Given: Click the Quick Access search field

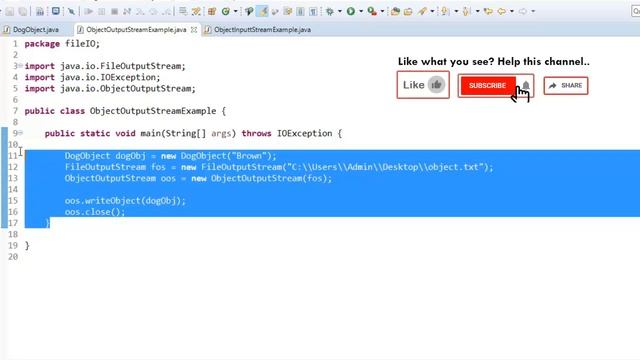Looking at the screenshot, I should coord(636,11).
